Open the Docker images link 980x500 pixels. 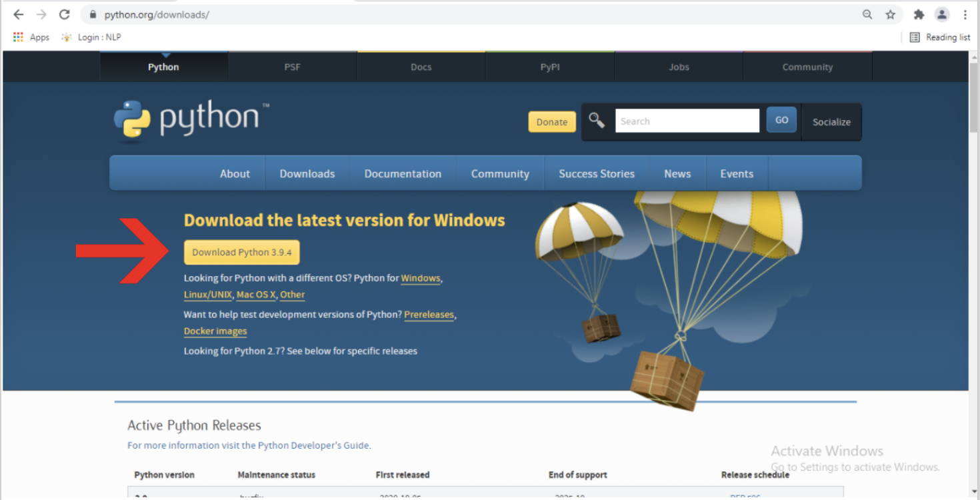(x=215, y=331)
